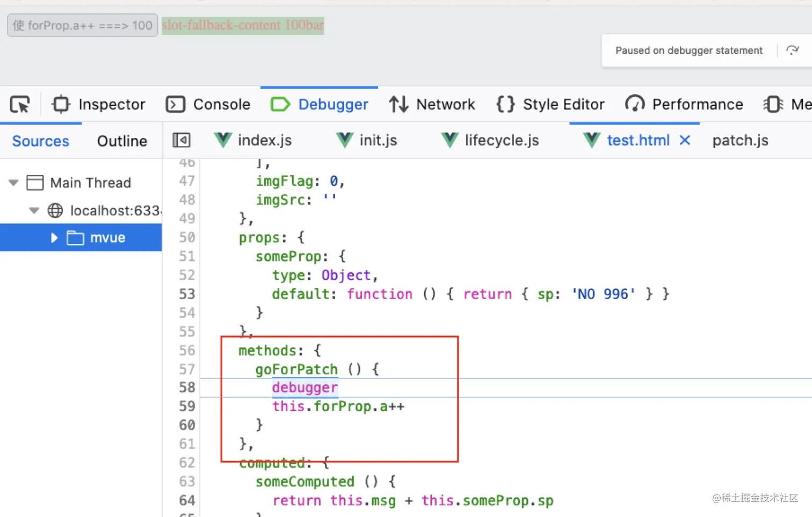Click the someProp key on line 51
Image resolution: width=812 pixels, height=517 pixels.
point(288,257)
